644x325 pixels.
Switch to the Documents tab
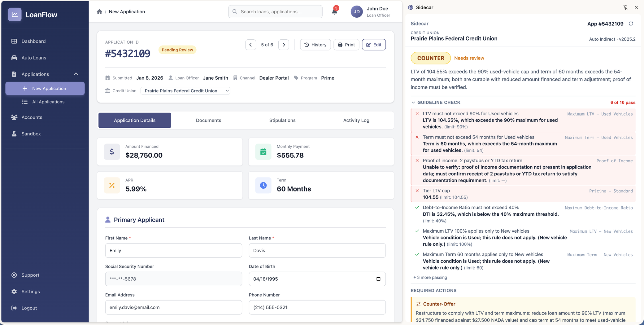click(x=208, y=120)
